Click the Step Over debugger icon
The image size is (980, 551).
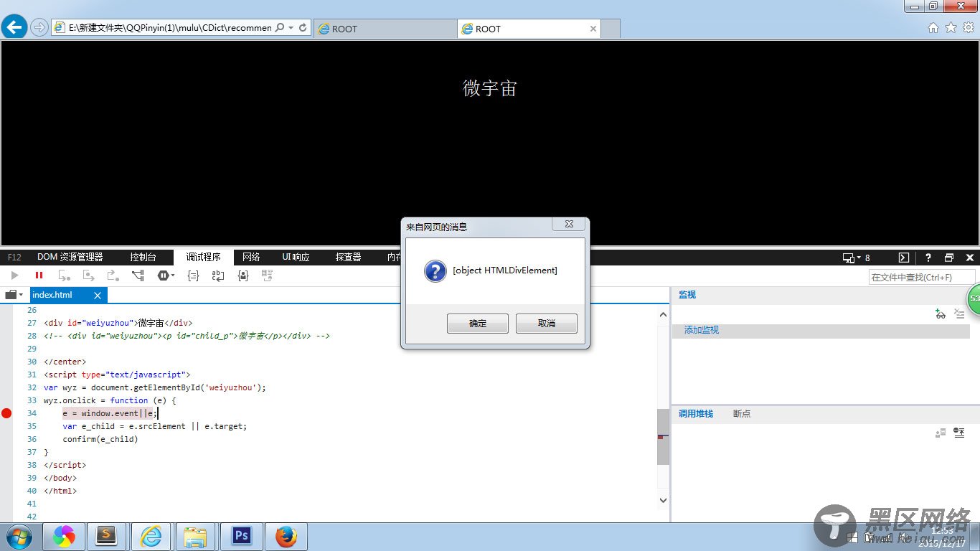(89, 275)
